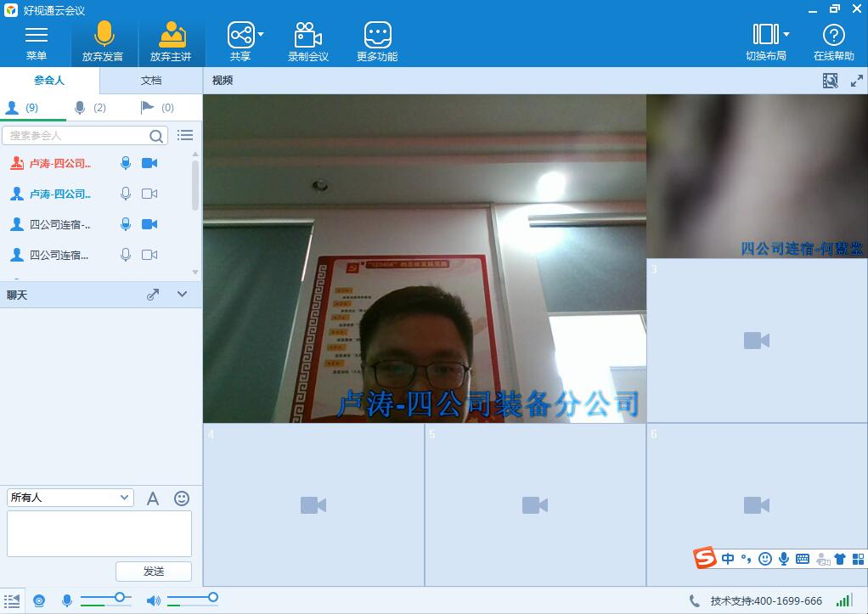Image resolution: width=868 pixels, height=614 pixels.
Task: Toggle microphone of first participant 卢涛
Action: click(126, 163)
